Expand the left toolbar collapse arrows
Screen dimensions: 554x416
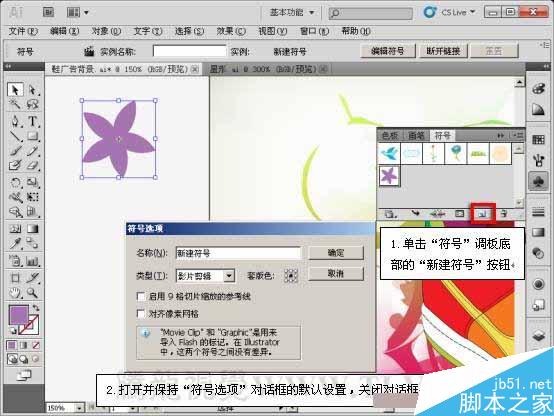pos(8,66)
